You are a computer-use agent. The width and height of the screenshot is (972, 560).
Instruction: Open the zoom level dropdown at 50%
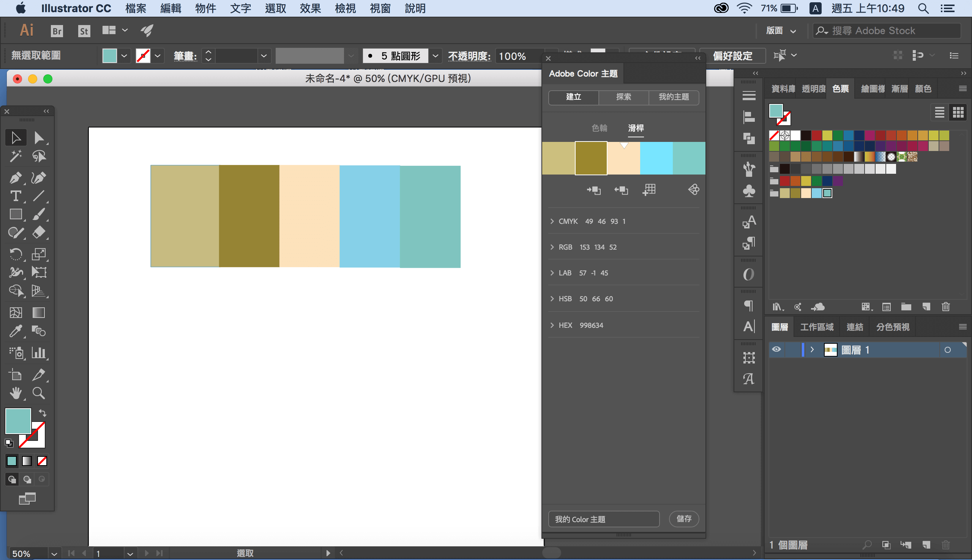(54, 554)
